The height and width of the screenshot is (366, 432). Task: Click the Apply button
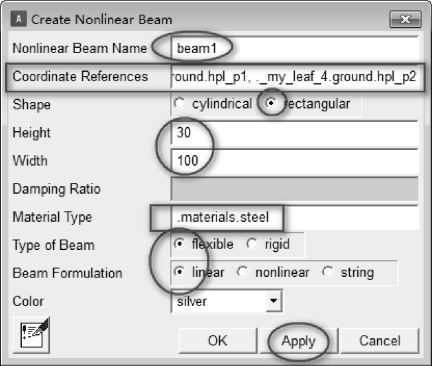[299, 341]
